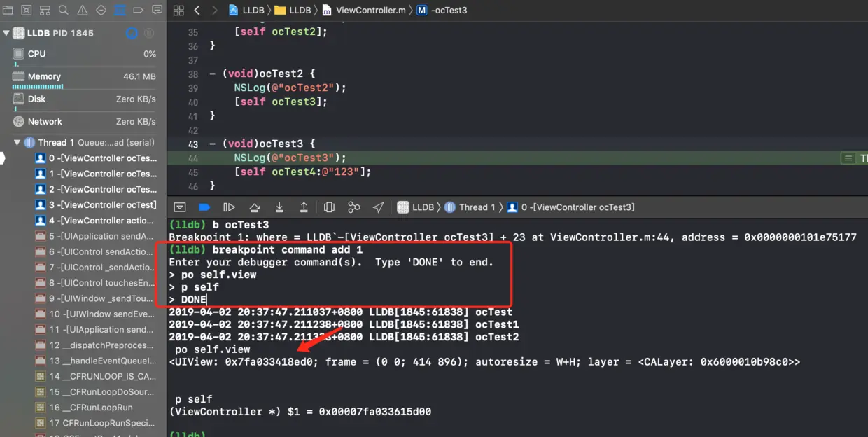Click the Simulate Location paper plane icon

377,207
